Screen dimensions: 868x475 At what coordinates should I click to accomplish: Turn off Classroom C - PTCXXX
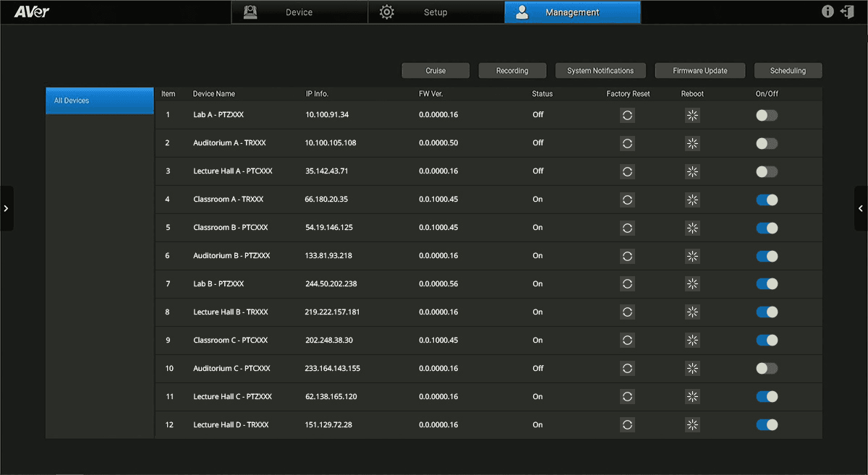point(767,341)
